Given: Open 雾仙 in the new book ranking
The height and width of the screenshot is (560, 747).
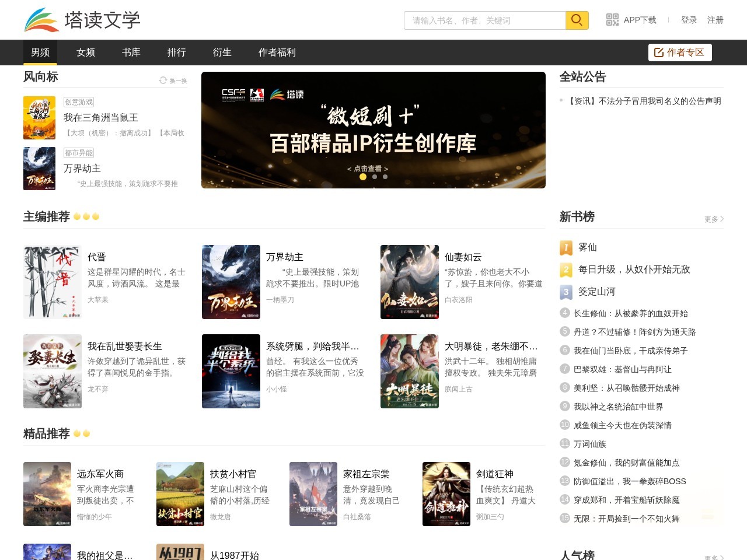Looking at the screenshot, I should (x=588, y=247).
